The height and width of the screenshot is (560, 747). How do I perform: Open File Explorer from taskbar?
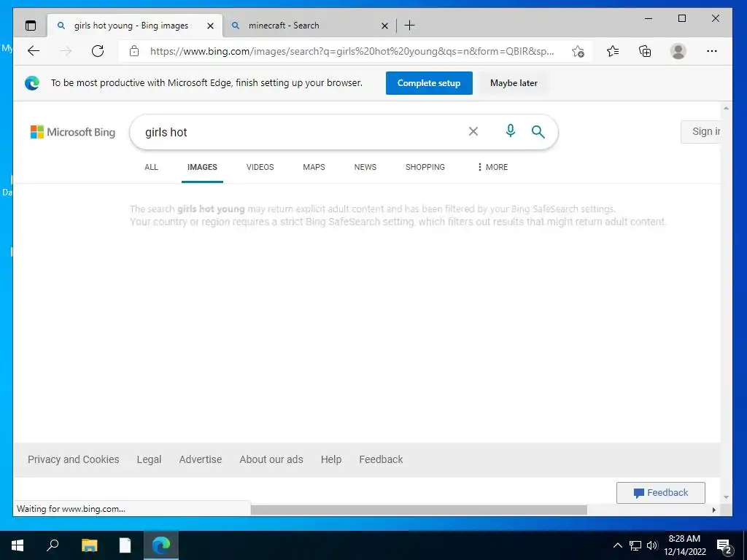coord(89,545)
